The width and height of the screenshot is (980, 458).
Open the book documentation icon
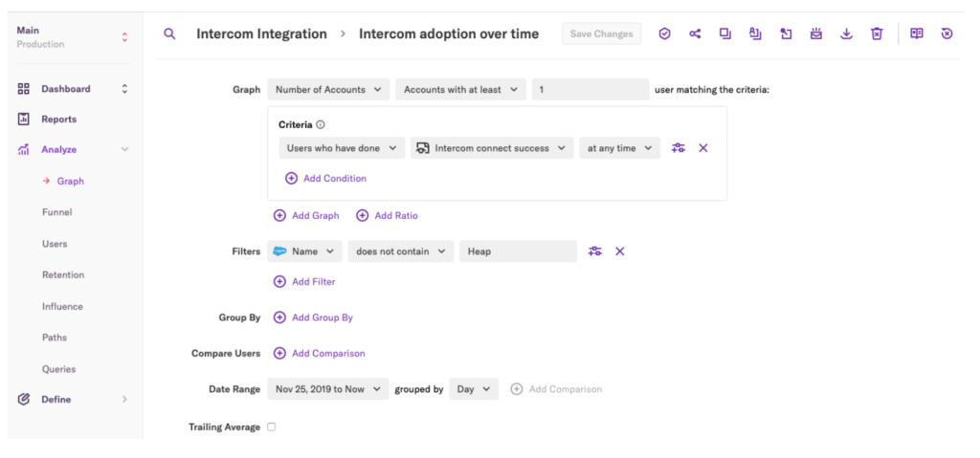pos(916,33)
